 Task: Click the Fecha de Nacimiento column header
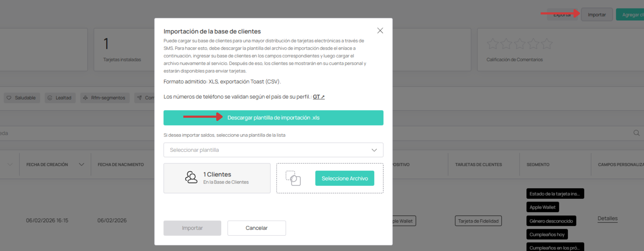(x=121, y=165)
